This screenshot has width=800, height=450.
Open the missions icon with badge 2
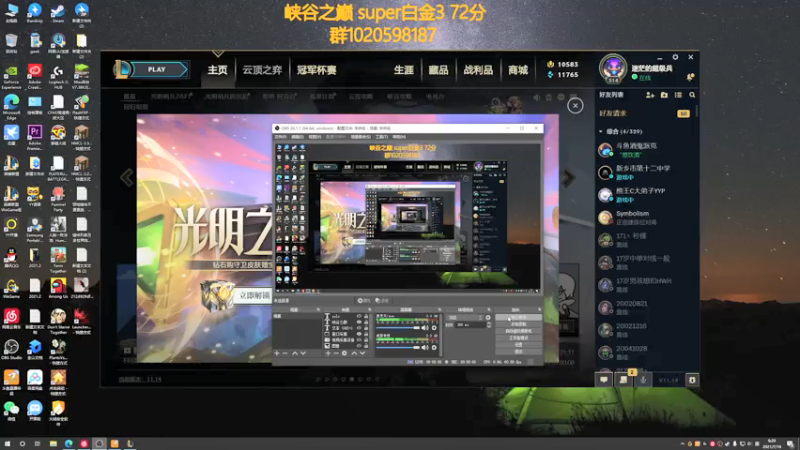pos(623,380)
